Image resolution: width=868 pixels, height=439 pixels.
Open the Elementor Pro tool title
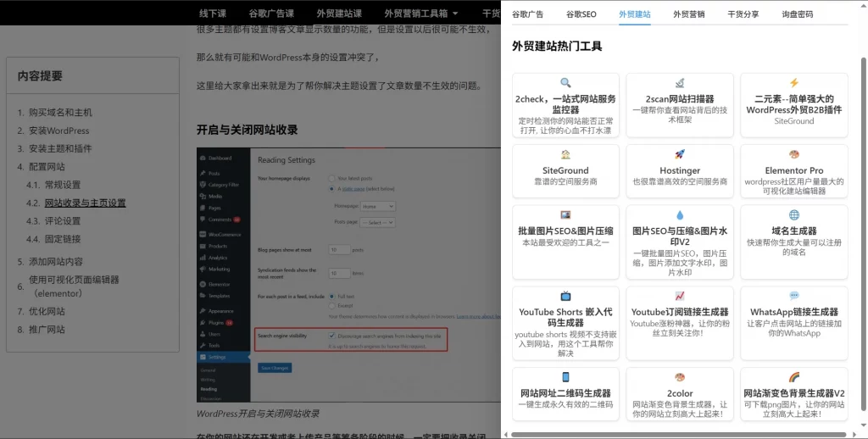[x=793, y=170]
